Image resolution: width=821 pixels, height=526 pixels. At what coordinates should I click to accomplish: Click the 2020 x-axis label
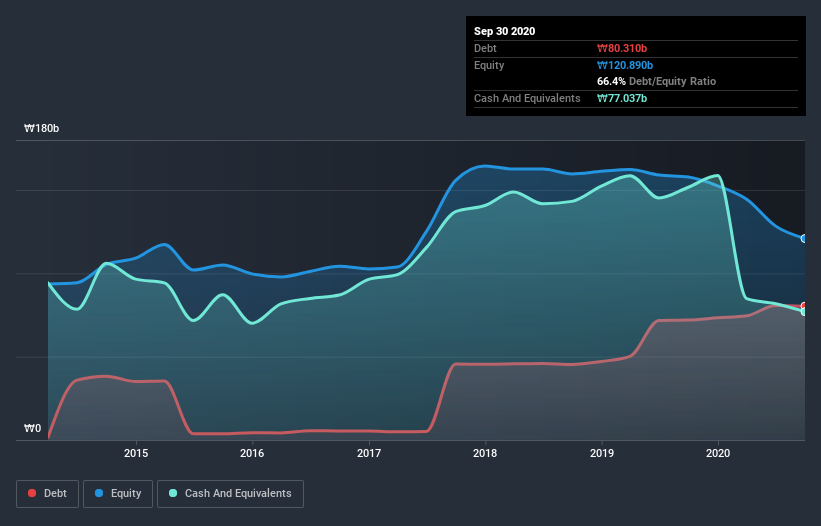[x=718, y=453]
